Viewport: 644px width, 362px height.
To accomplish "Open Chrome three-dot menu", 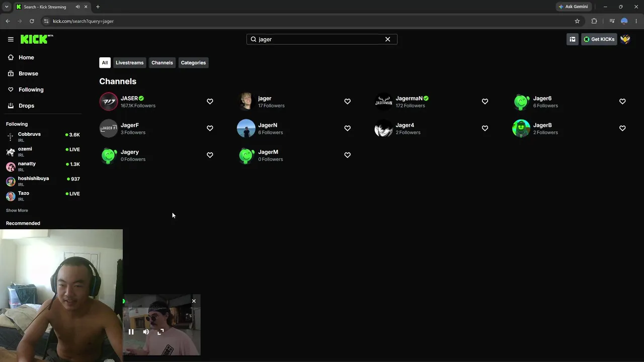I will pos(636,21).
